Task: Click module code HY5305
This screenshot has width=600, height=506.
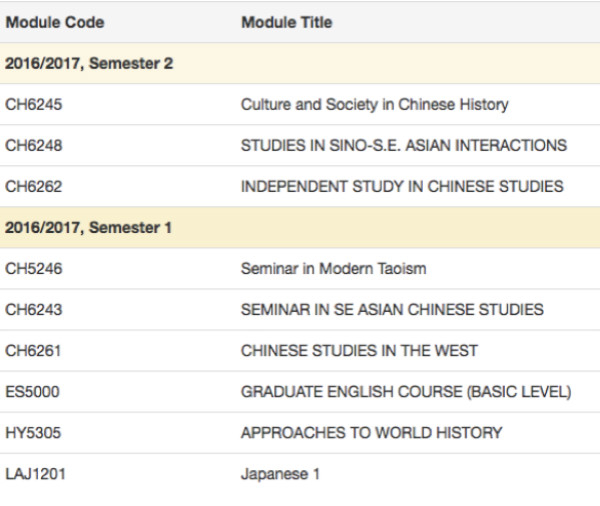Action: click(x=33, y=433)
